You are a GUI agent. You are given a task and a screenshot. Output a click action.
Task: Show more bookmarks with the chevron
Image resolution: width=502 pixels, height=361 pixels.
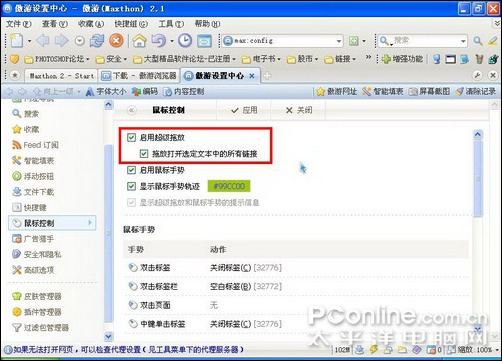(368, 58)
